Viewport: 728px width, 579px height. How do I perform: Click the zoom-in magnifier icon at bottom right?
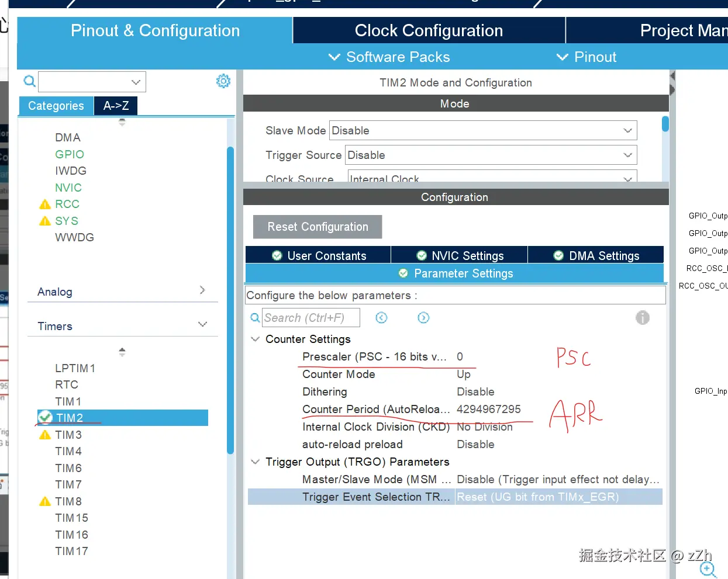[x=708, y=569]
